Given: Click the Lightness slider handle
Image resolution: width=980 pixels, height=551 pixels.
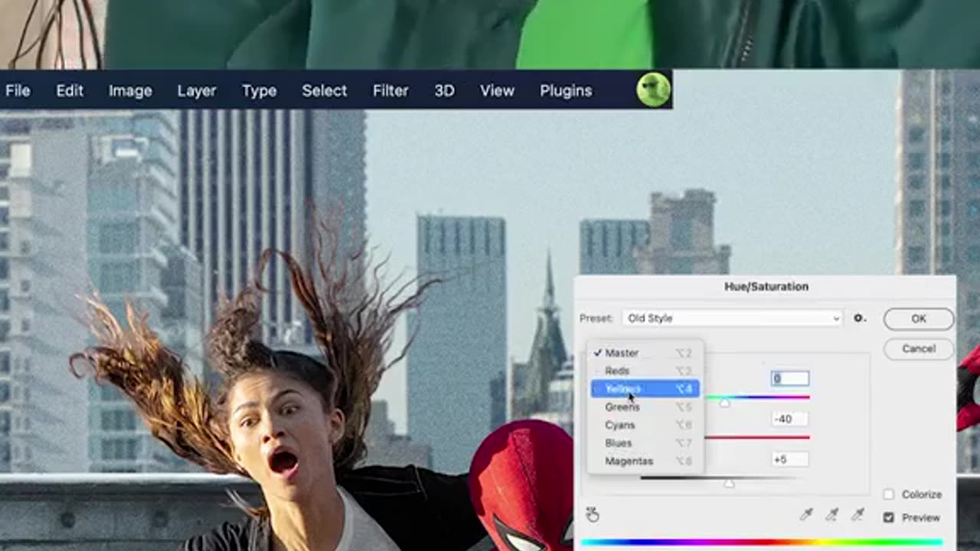Looking at the screenshot, I should pyautogui.click(x=729, y=484).
